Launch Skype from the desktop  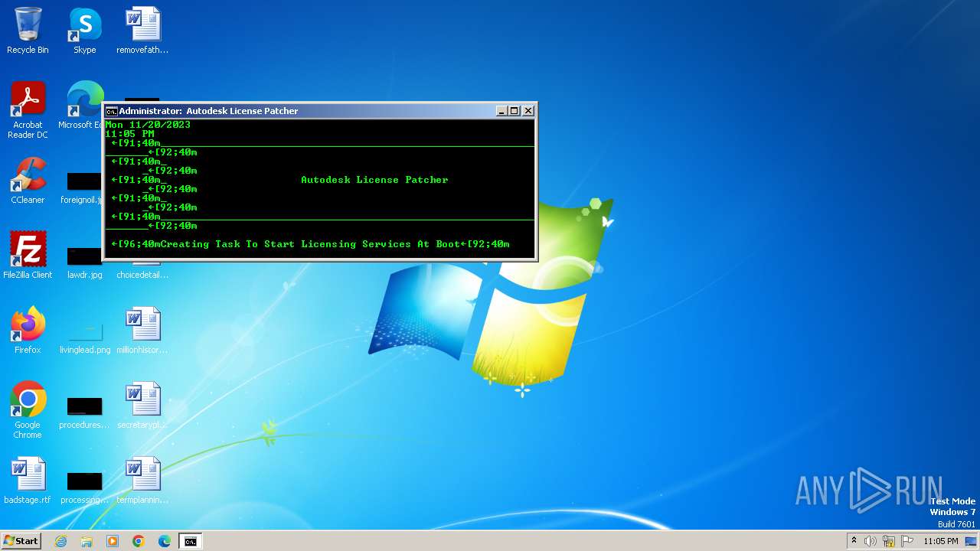pos(85,31)
